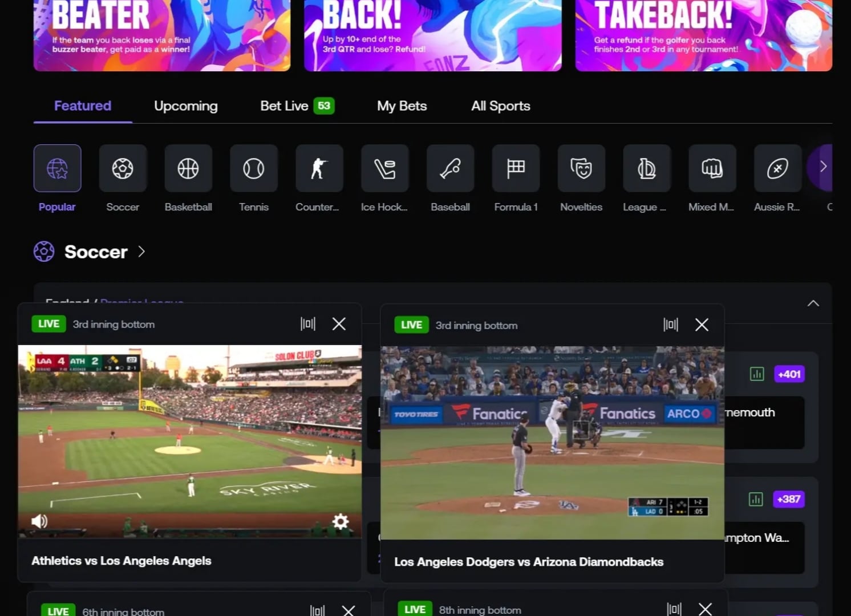Image resolution: width=851 pixels, height=616 pixels.
Task: Choose the Mixed Martial Arts category icon
Action: (x=712, y=168)
